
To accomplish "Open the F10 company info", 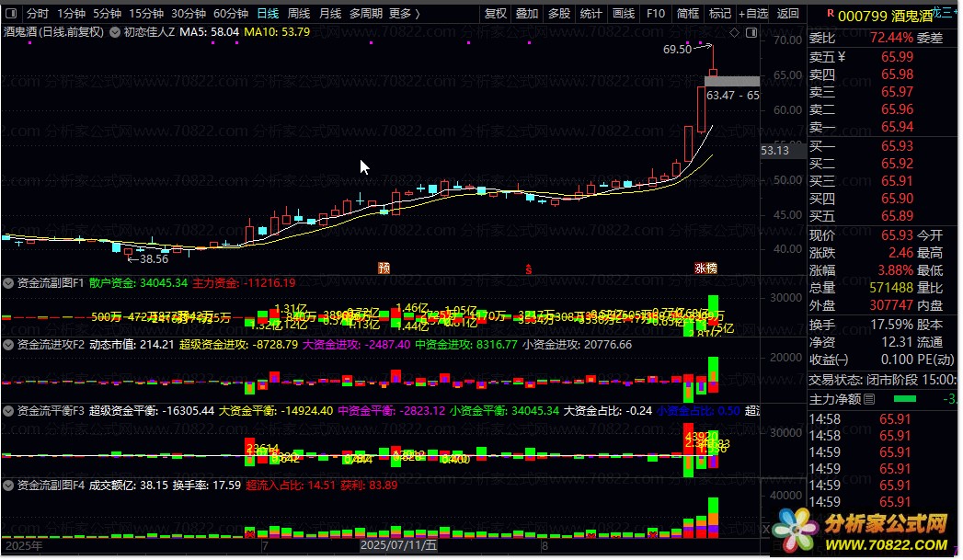I will coord(655,14).
